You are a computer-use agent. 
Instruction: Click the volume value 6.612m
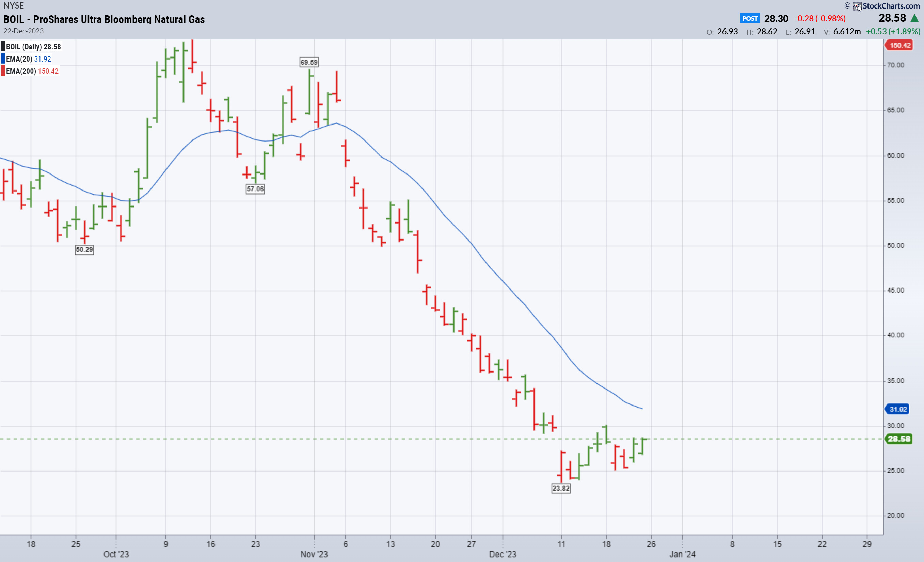point(847,32)
